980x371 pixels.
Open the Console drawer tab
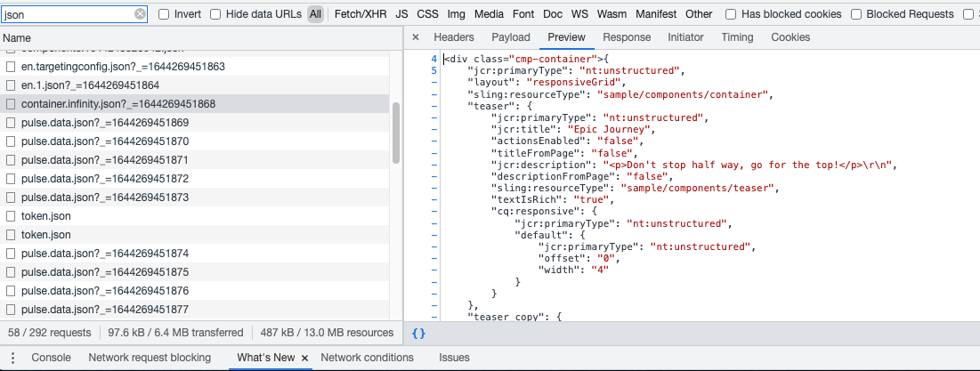click(52, 358)
